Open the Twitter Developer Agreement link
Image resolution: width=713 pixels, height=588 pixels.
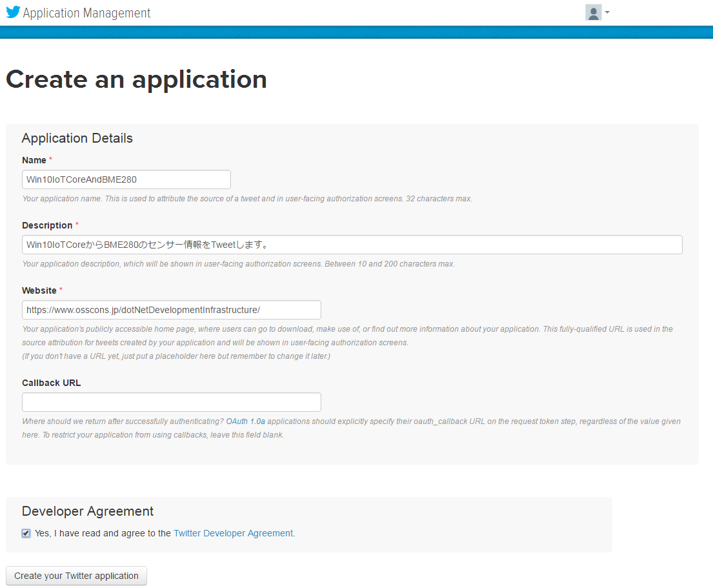[x=234, y=533]
